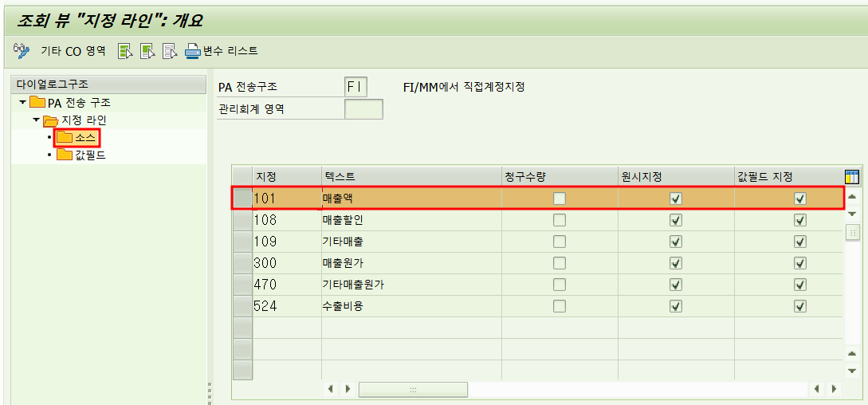Click the 기타매출원가 text cell

pyautogui.click(x=411, y=285)
